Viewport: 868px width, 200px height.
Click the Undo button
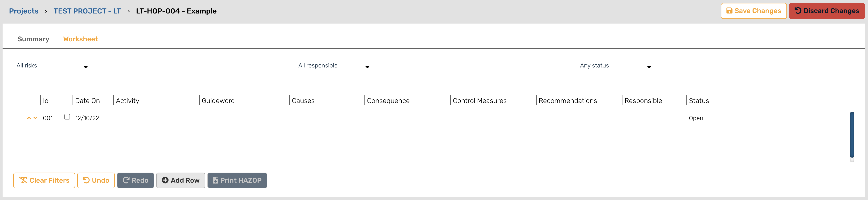pyautogui.click(x=96, y=180)
